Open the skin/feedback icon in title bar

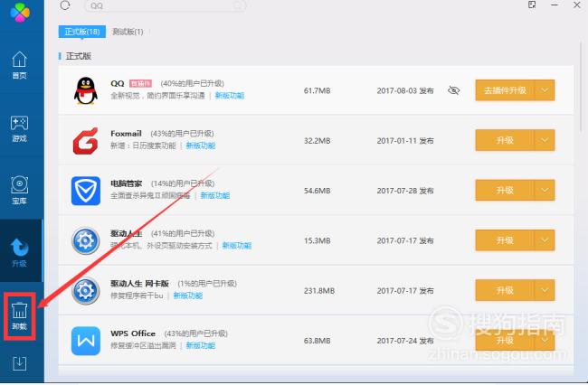(x=532, y=5)
